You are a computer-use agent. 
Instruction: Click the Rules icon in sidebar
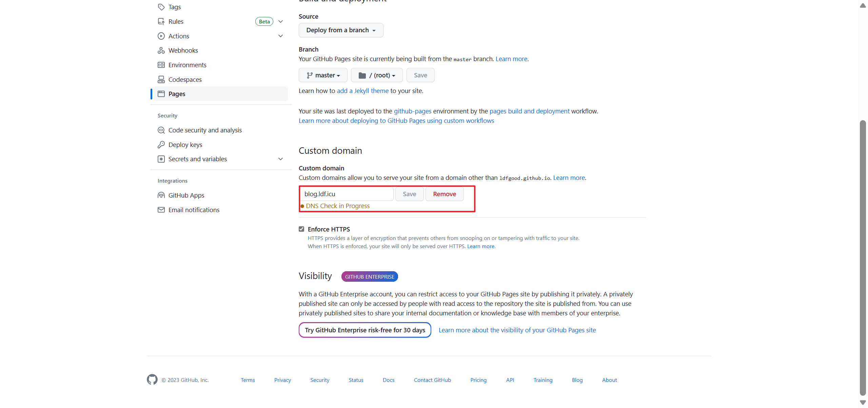coord(161,21)
